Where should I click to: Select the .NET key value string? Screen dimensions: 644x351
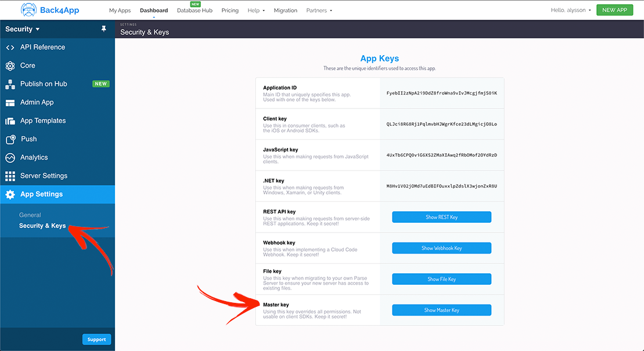click(441, 186)
